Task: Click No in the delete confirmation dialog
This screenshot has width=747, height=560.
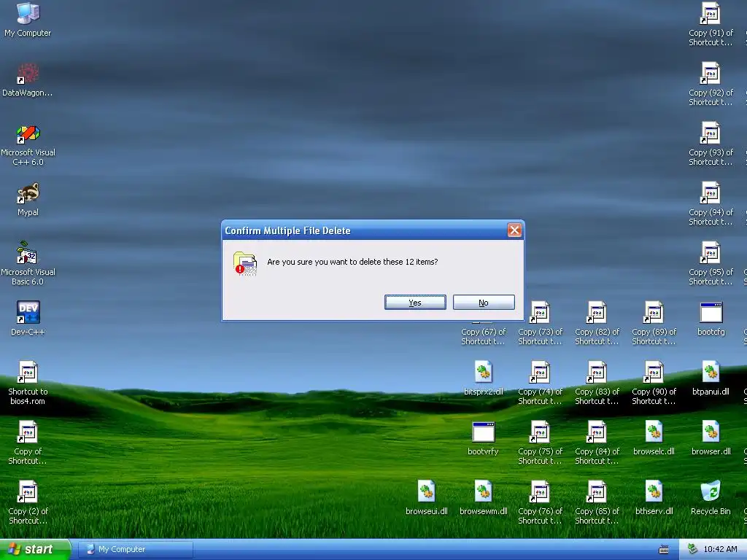Action: [484, 303]
